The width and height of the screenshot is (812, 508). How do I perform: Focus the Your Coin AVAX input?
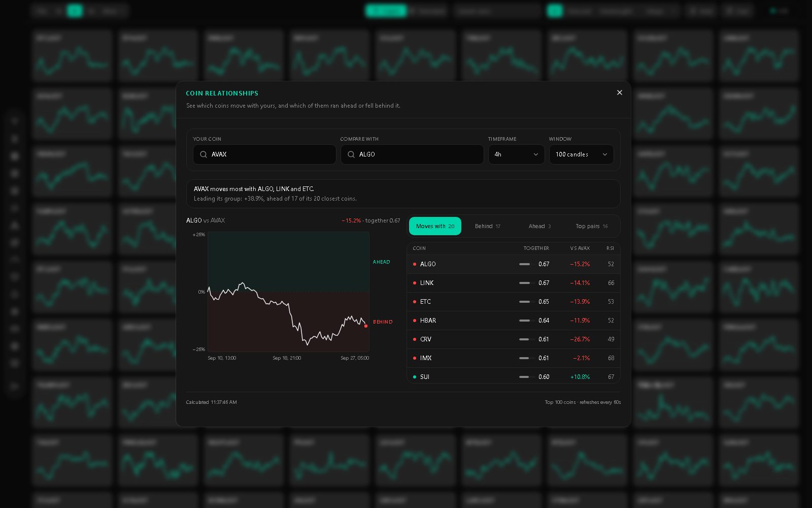tap(264, 154)
